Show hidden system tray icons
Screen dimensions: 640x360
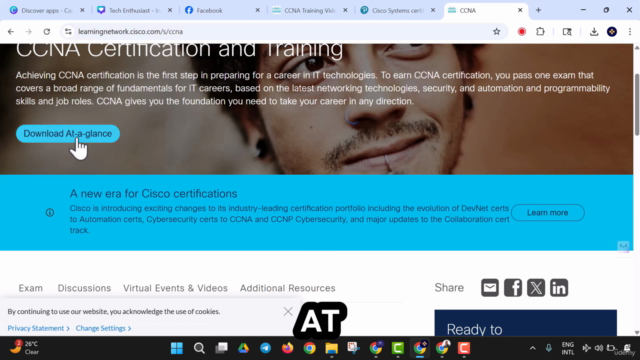(x=533, y=348)
